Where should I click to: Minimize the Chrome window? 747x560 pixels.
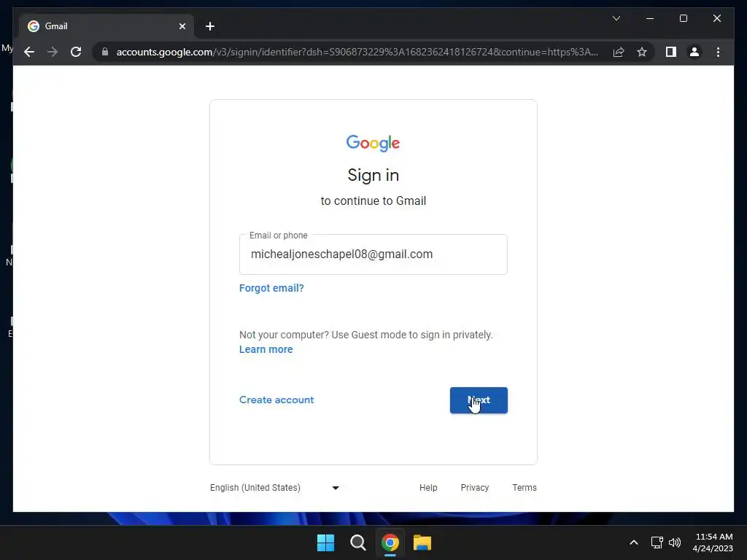click(x=650, y=18)
